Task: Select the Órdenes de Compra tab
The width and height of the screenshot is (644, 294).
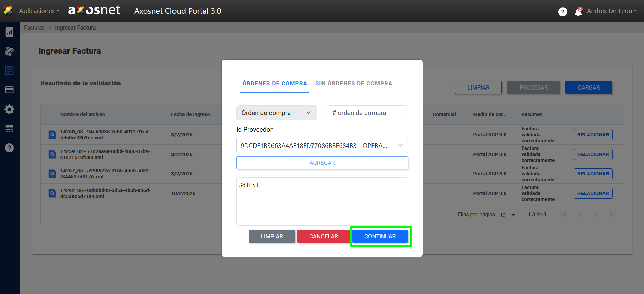Action: click(275, 83)
